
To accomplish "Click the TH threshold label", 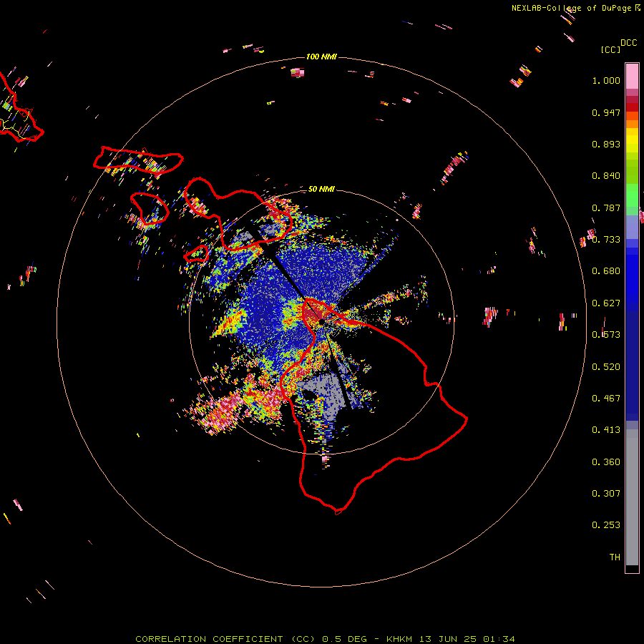I will point(615,557).
